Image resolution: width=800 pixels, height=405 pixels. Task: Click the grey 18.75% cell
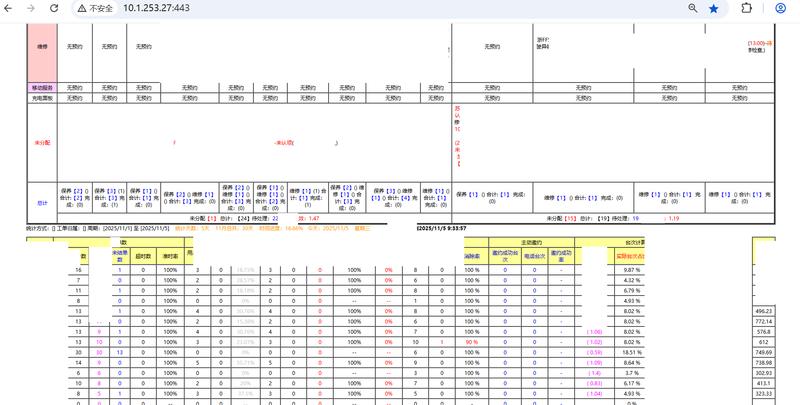pos(245,270)
